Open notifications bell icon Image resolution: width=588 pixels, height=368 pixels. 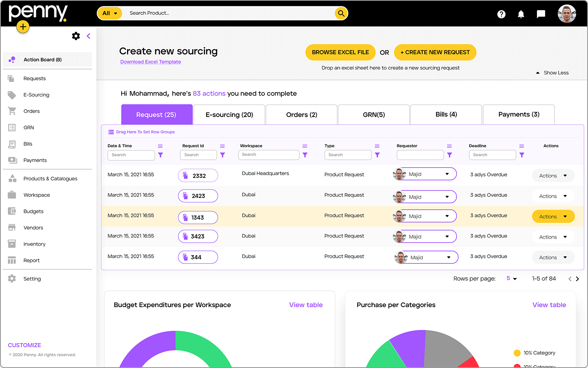(521, 14)
